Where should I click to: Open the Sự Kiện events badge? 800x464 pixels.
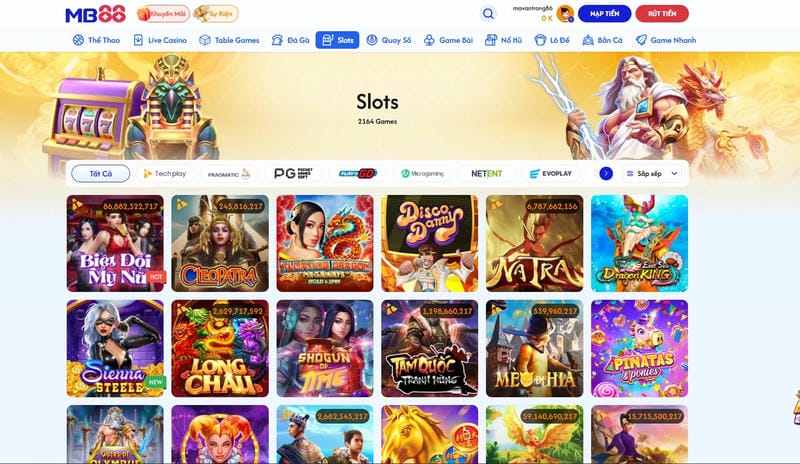(x=216, y=14)
